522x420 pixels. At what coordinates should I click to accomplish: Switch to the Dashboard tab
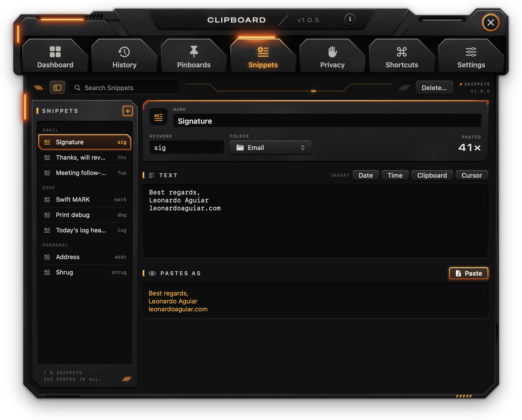pyautogui.click(x=55, y=56)
